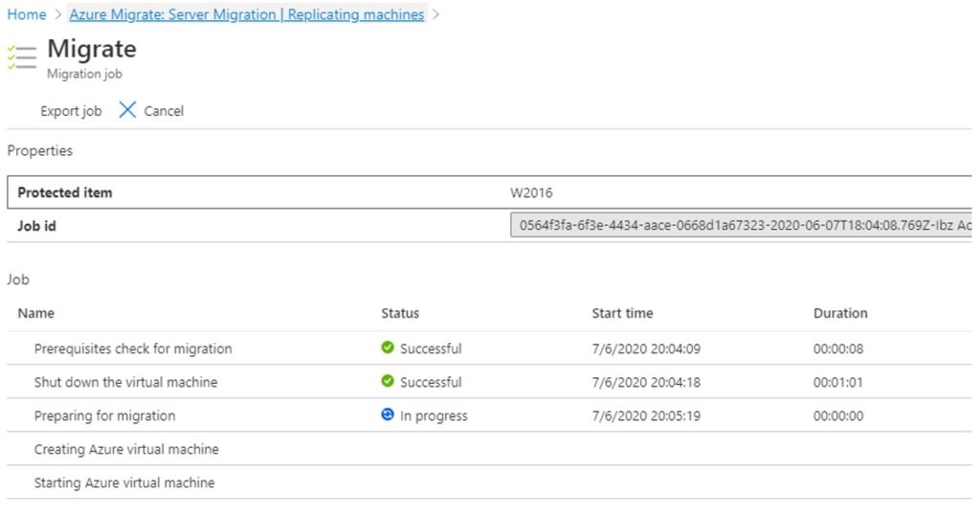The image size is (980, 516).
Task: Go to Home breadcrumb link
Action: click(x=26, y=14)
